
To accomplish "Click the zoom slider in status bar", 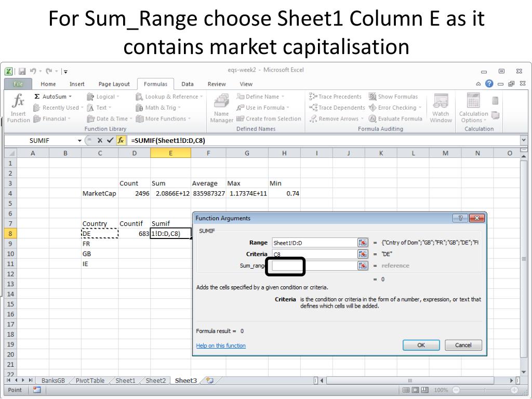I will 485,390.
